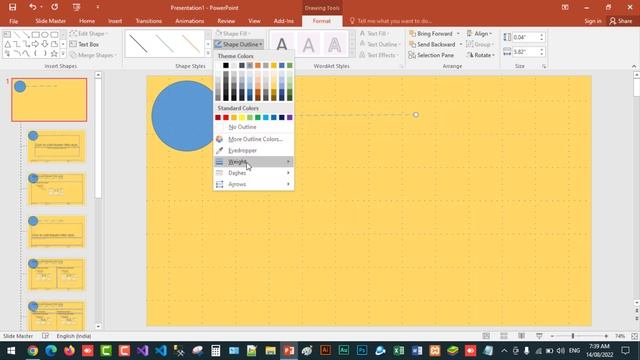Screen dimensions: 640x360
Task: Expand the Arrows submenu
Action: point(253,184)
